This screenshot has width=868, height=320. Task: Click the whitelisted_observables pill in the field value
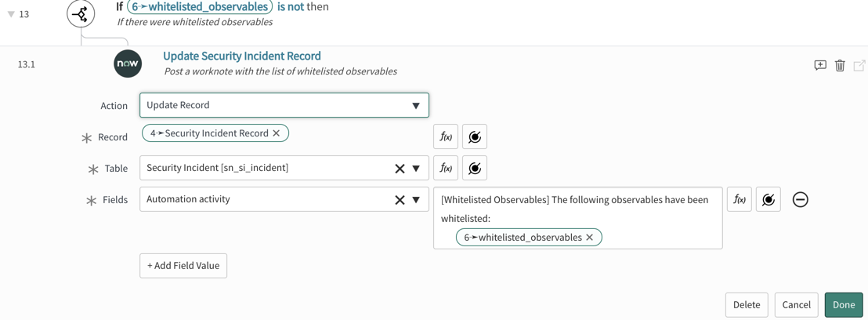[529, 238]
